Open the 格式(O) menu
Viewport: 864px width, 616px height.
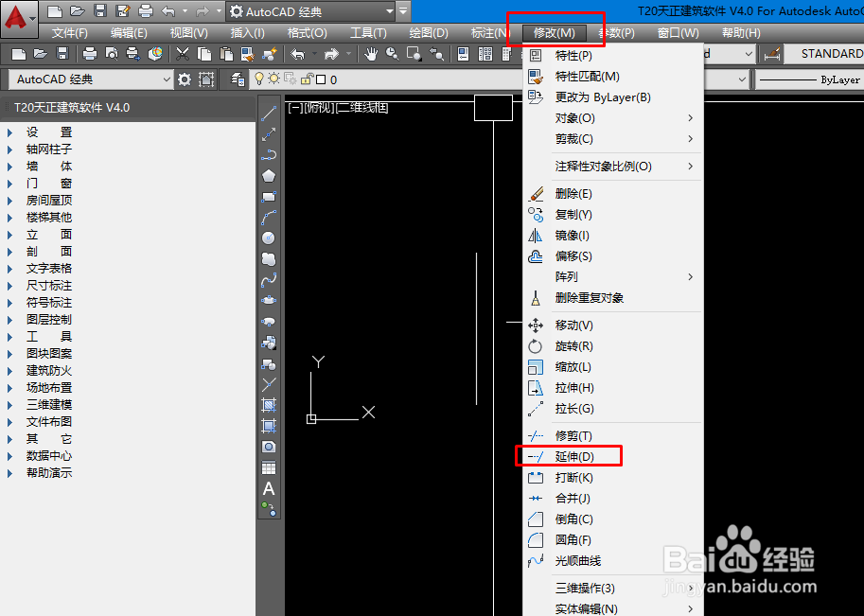[307, 33]
